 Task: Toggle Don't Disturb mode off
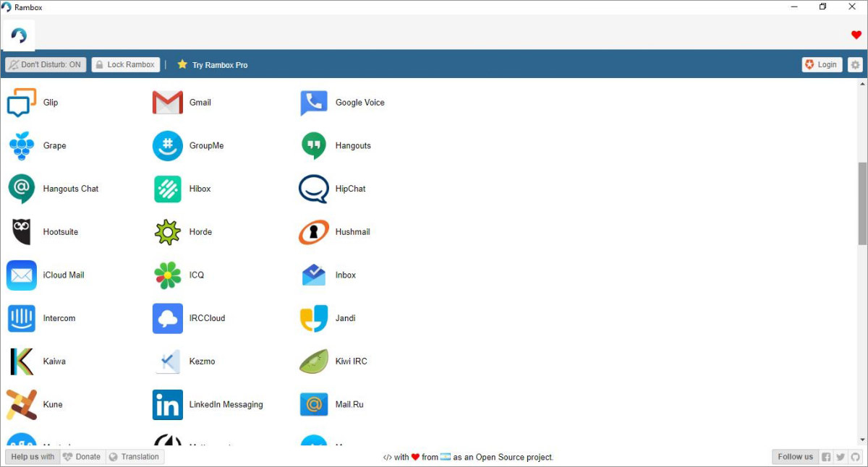pyautogui.click(x=46, y=64)
